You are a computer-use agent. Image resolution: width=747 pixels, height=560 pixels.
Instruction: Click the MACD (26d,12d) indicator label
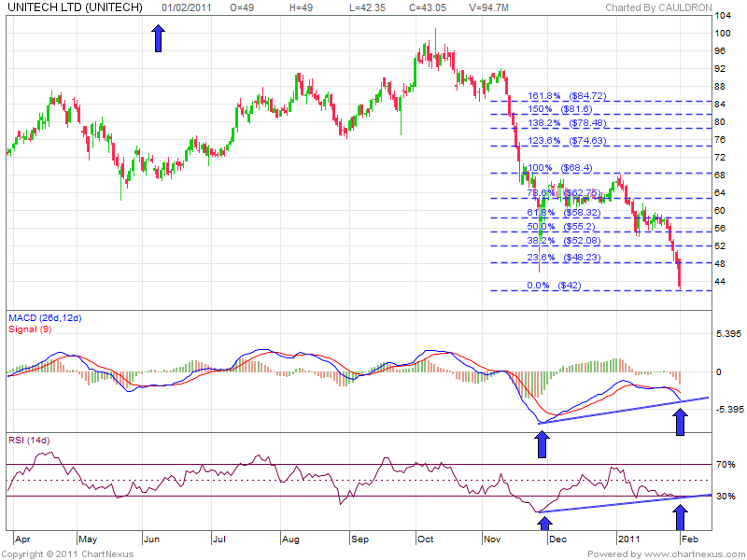[44, 319]
